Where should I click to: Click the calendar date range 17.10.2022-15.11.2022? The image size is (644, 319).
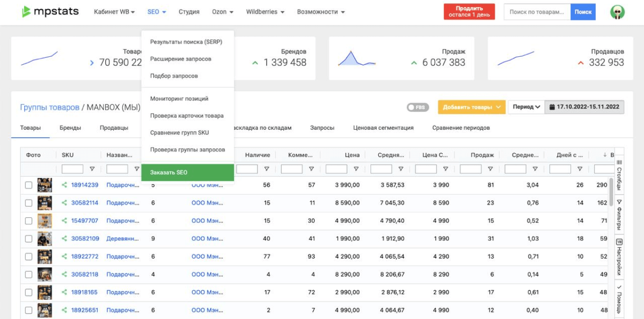587,107
